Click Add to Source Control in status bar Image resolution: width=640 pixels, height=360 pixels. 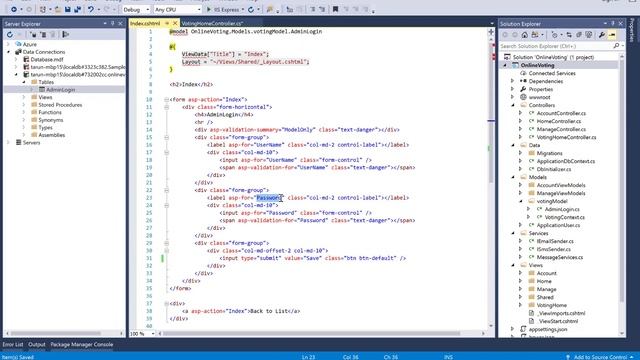[600, 357]
